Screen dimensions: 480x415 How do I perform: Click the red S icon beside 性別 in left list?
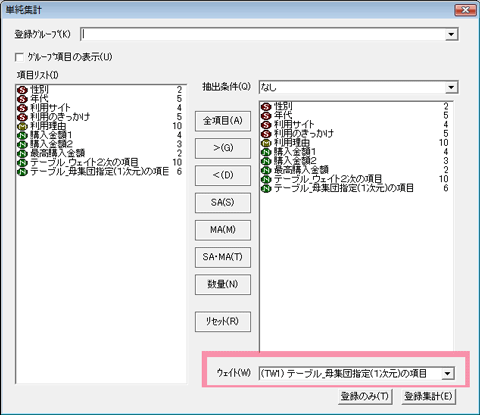22,90
